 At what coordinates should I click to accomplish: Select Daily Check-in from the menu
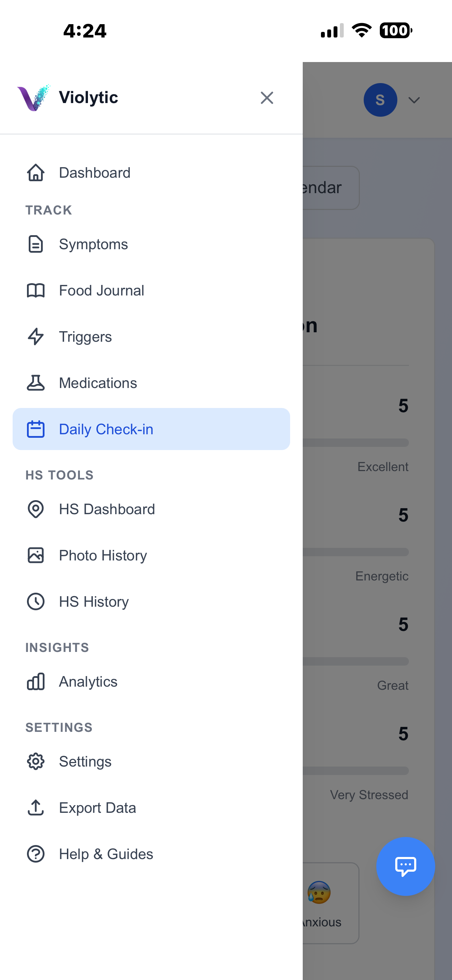pyautogui.click(x=106, y=429)
